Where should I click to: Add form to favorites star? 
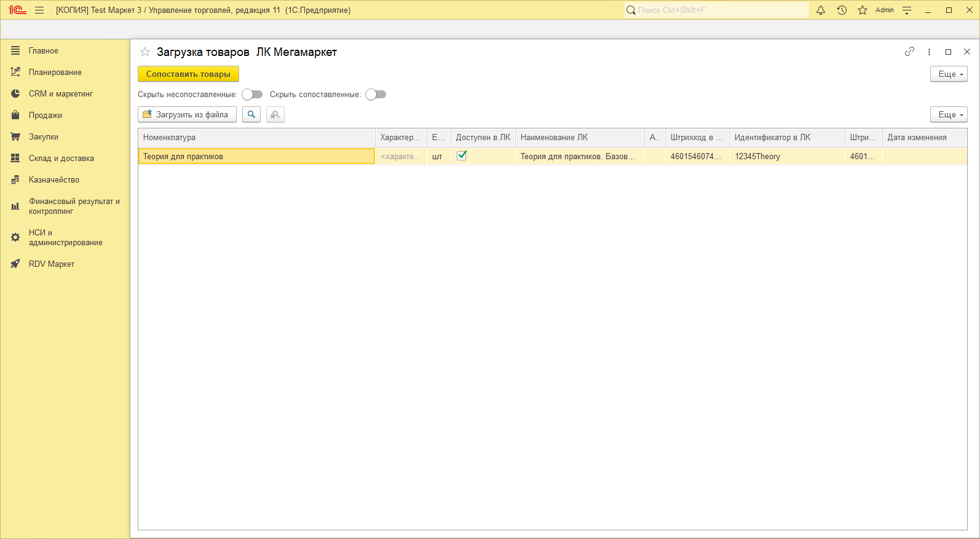click(x=145, y=52)
